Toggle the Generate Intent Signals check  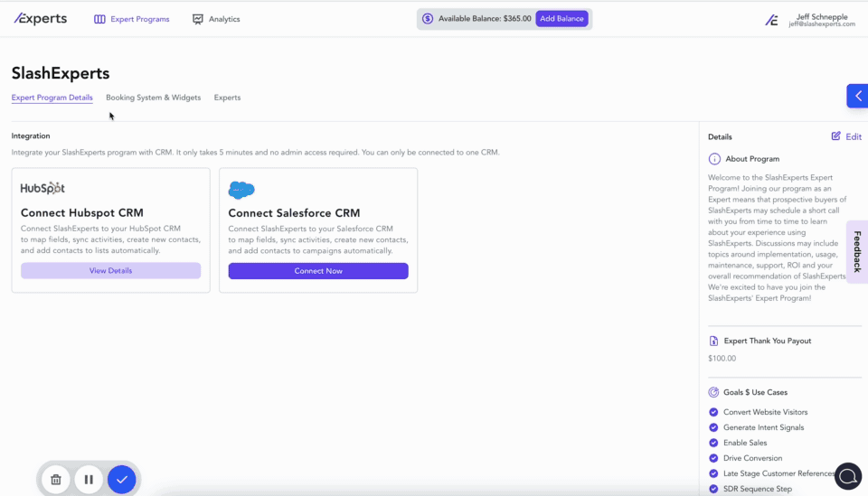(x=713, y=427)
